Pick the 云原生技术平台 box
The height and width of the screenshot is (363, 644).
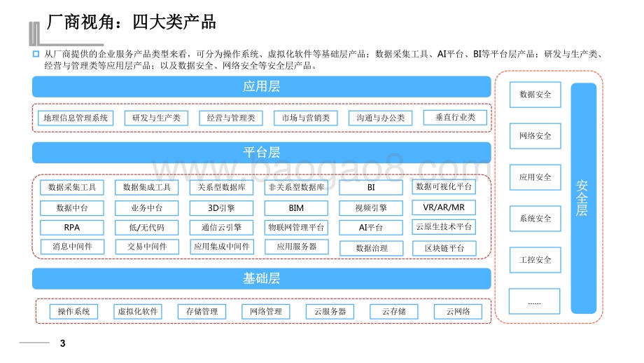444,226
